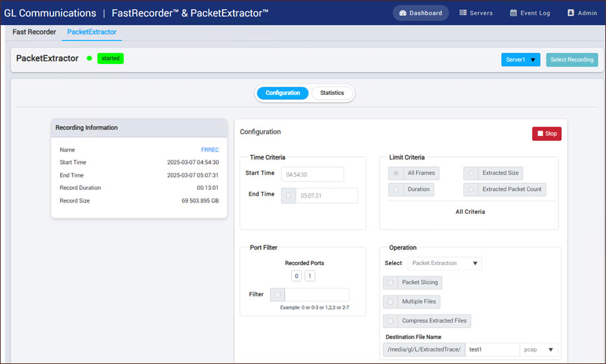Open the Server1 dropdown
Viewport: 606px width, 364px height.
click(521, 59)
